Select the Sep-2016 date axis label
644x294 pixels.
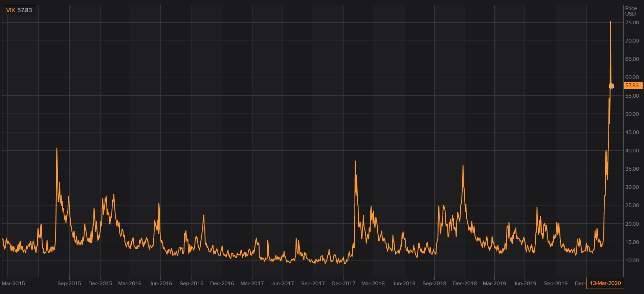tap(192, 284)
